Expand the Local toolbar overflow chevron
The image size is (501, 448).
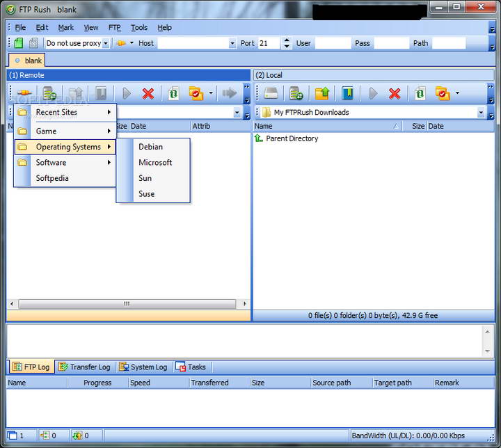pos(491,93)
